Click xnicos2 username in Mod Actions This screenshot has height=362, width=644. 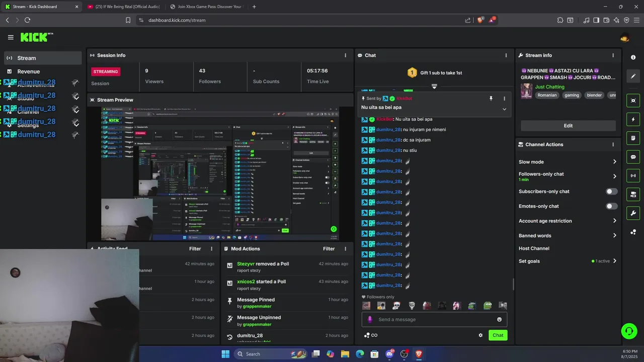[246, 282]
